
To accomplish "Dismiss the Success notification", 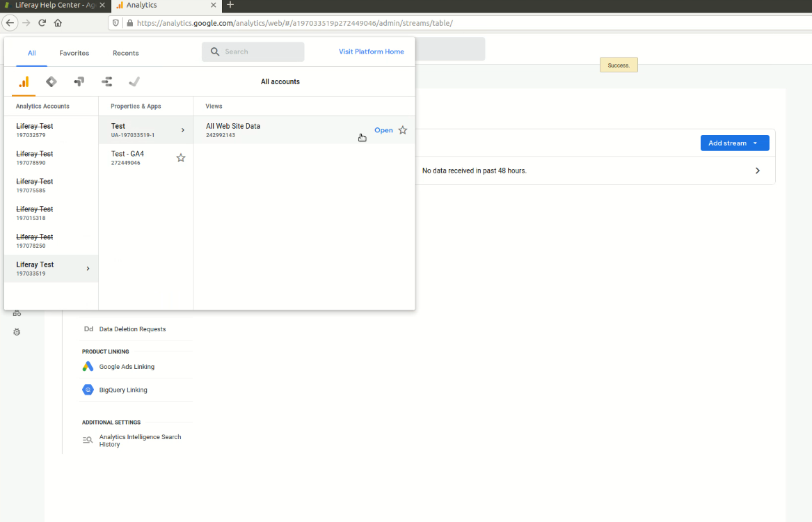I will [x=619, y=65].
